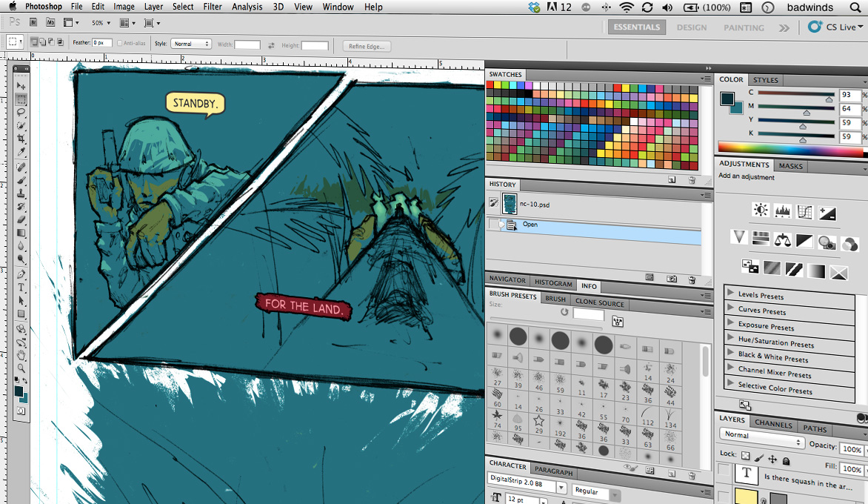Add a Selective Color adjustment

839,273
